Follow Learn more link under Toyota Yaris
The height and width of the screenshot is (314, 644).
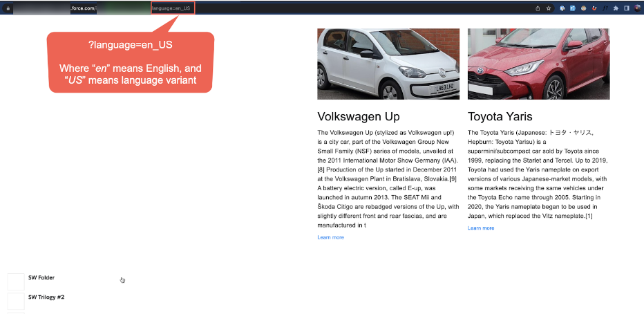coord(481,228)
